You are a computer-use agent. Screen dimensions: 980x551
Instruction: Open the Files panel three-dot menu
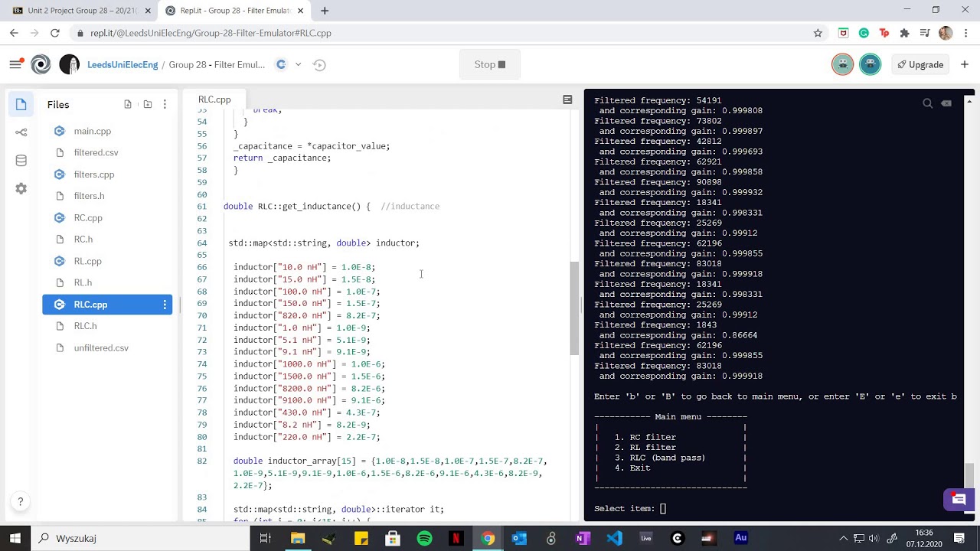point(165,104)
